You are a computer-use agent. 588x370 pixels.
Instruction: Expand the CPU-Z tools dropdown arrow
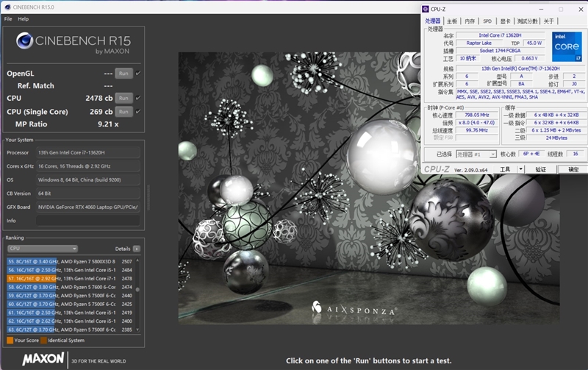click(520, 169)
